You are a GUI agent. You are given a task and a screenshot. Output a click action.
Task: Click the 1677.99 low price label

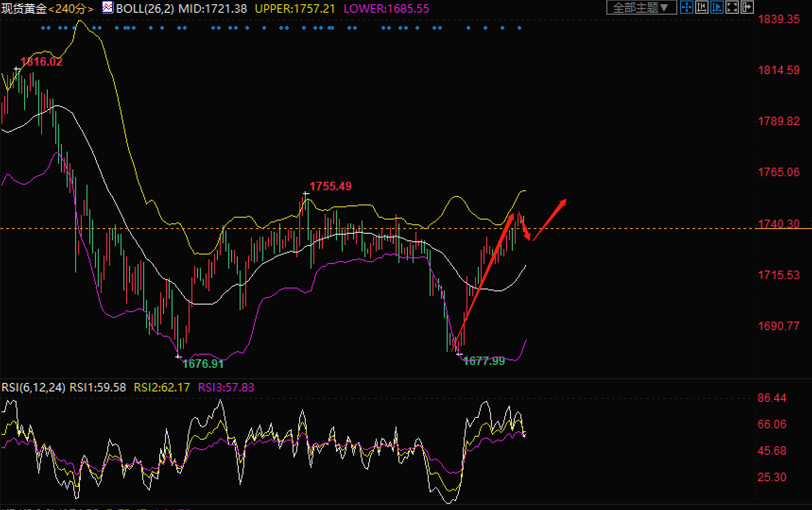click(484, 361)
